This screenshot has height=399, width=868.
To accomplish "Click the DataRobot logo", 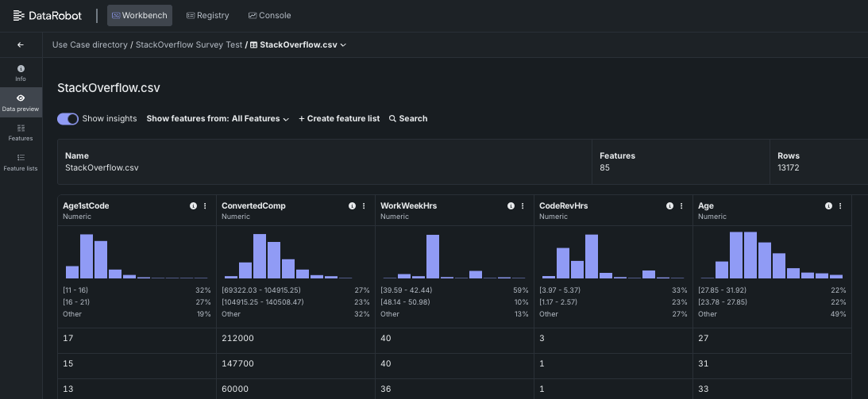I will pyautogui.click(x=49, y=15).
